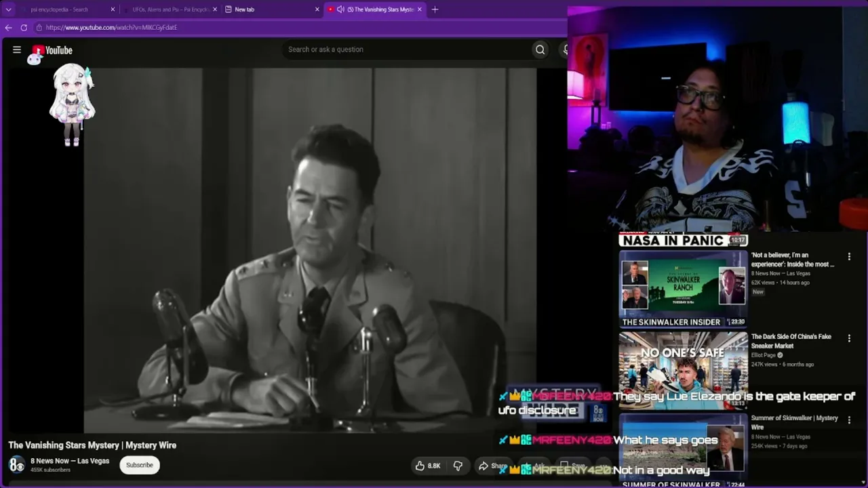868x488 pixels.
Task: Go to the YouTube home logo
Action: (x=52, y=50)
